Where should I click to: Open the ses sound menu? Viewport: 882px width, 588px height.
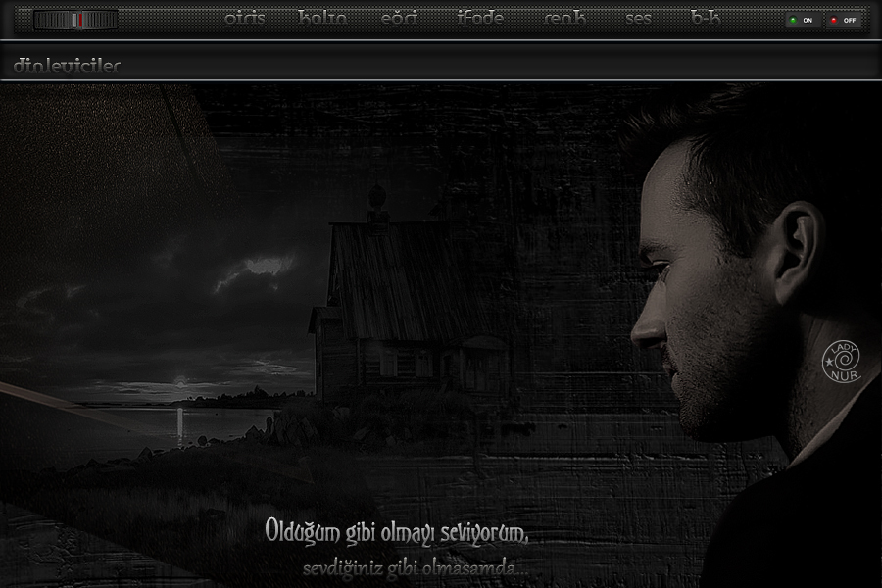[638, 19]
